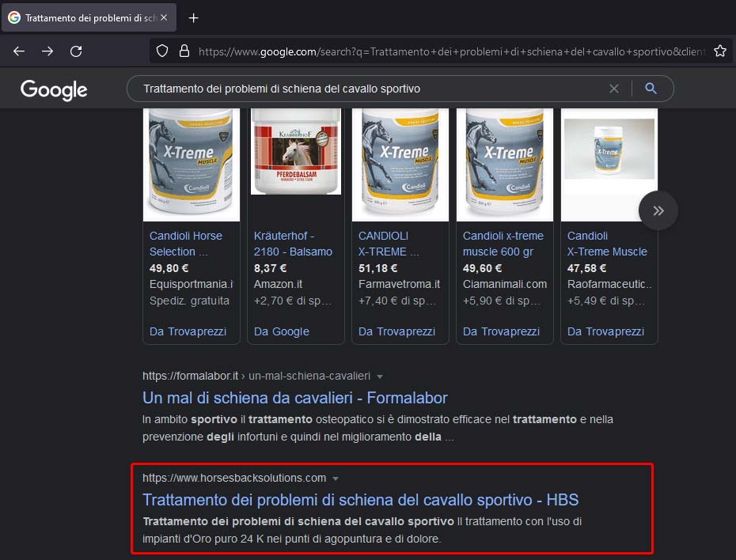Clear the search query with the X icon
Viewport: 736px width, 560px height.
[614, 89]
